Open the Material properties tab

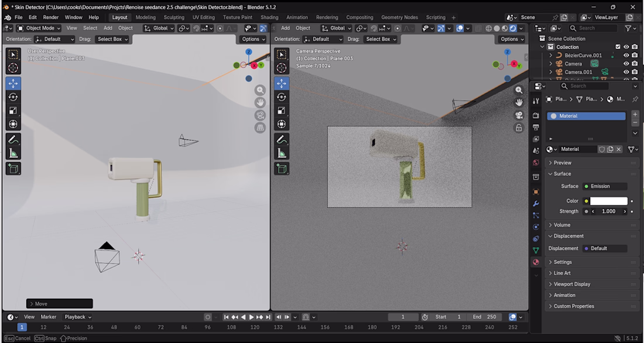coord(536,262)
